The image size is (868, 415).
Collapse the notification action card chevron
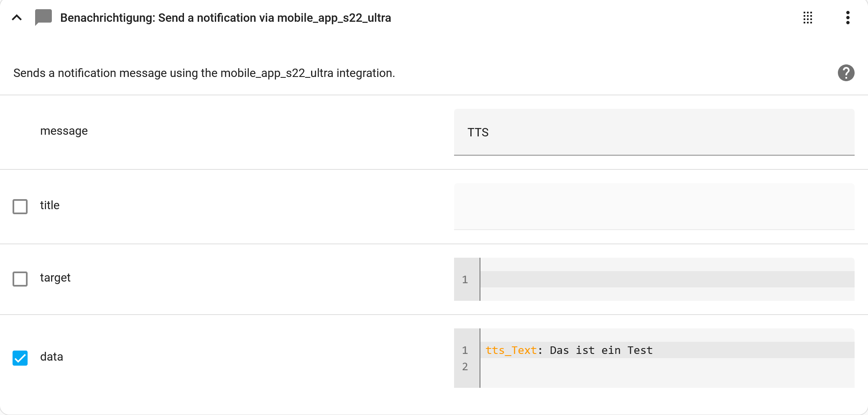pos(17,18)
